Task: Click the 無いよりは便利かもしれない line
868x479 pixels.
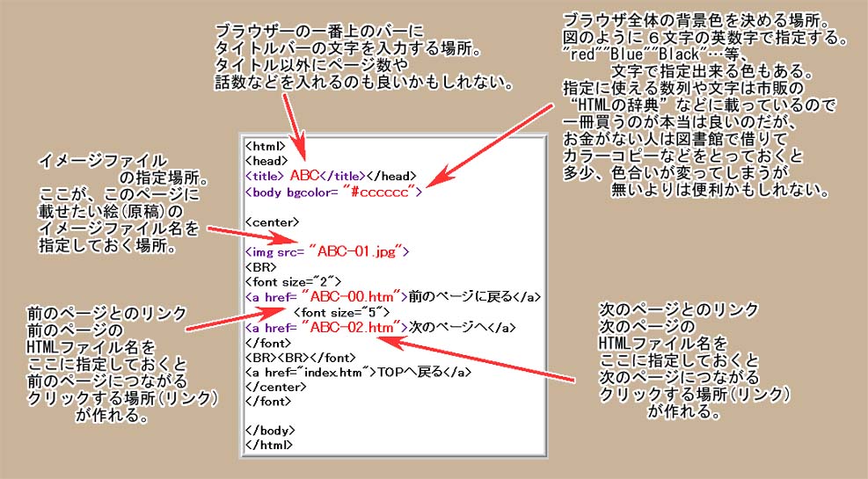Action: [x=720, y=190]
